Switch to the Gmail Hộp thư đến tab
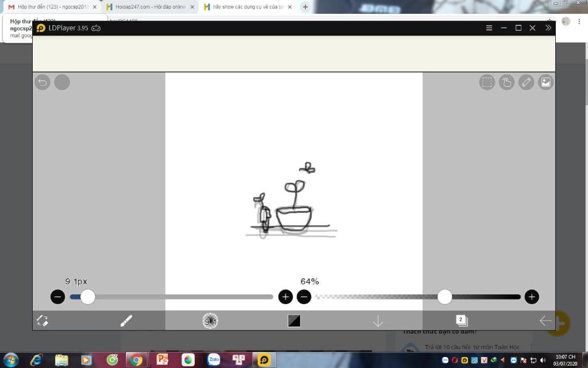Image resolution: width=588 pixels, height=368 pixels. click(x=52, y=7)
